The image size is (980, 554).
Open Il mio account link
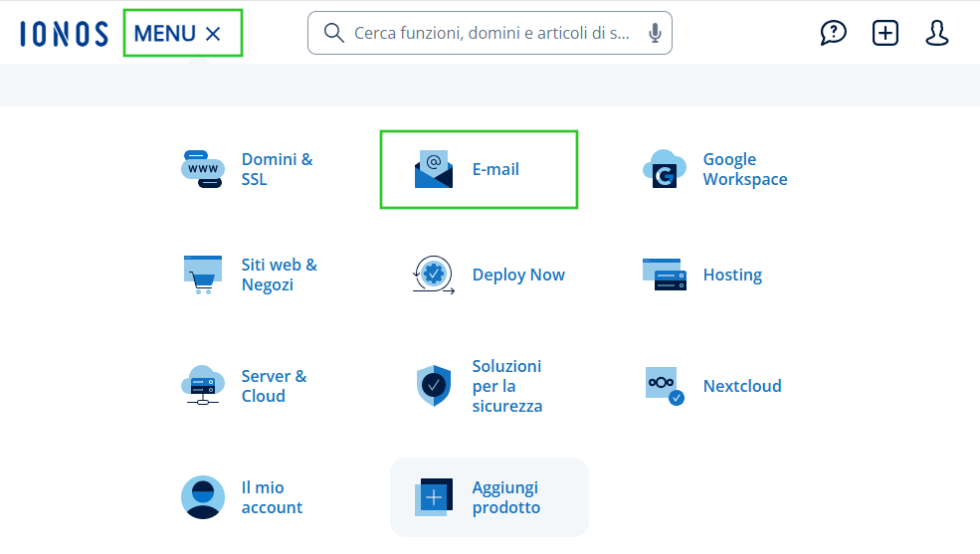pos(272,497)
